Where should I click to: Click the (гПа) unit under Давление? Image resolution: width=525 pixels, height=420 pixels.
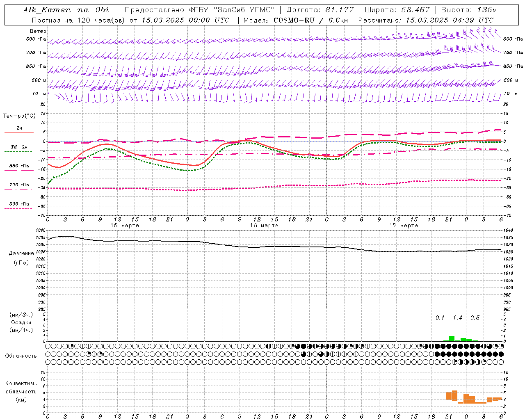click(x=21, y=262)
